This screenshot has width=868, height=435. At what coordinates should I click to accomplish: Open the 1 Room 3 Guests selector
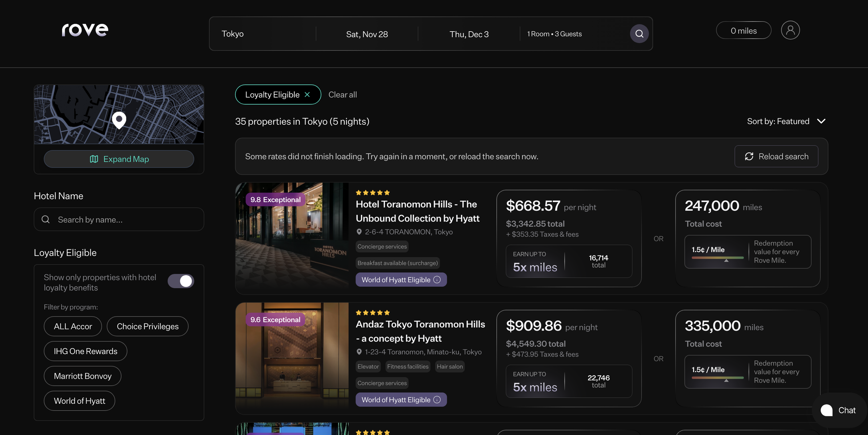tap(554, 34)
